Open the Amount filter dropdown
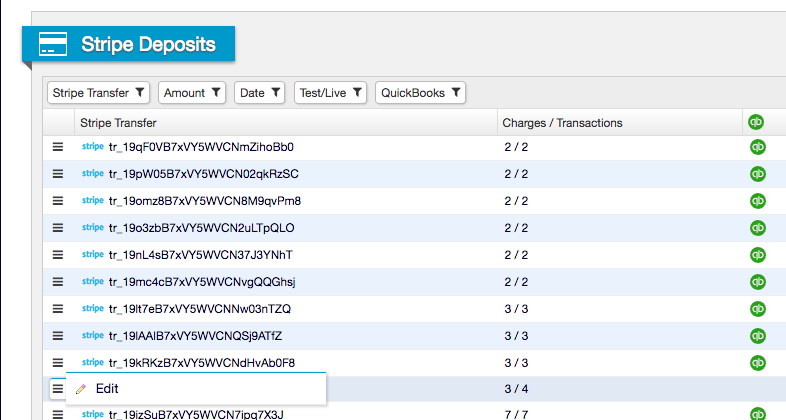The height and width of the screenshot is (420, 786). click(192, 93)
